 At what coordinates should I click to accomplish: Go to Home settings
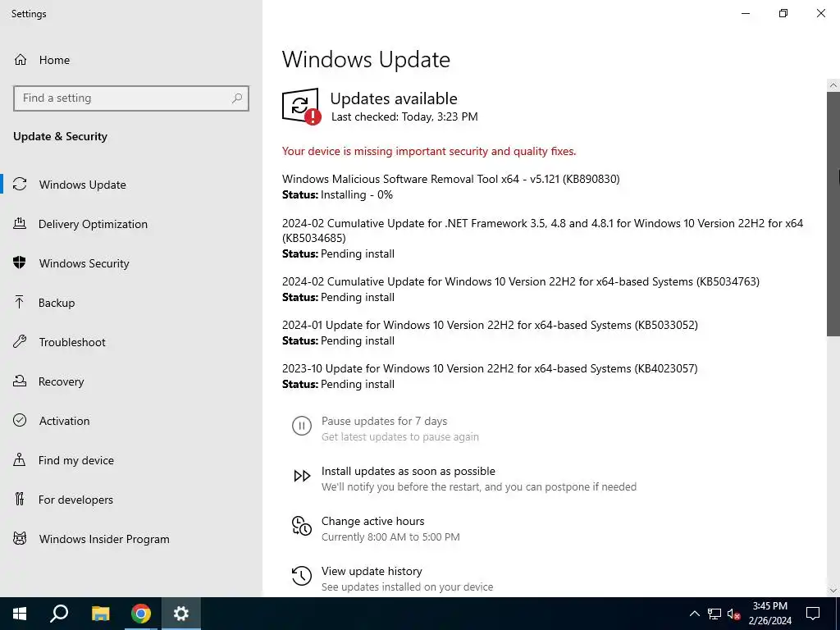131,60
